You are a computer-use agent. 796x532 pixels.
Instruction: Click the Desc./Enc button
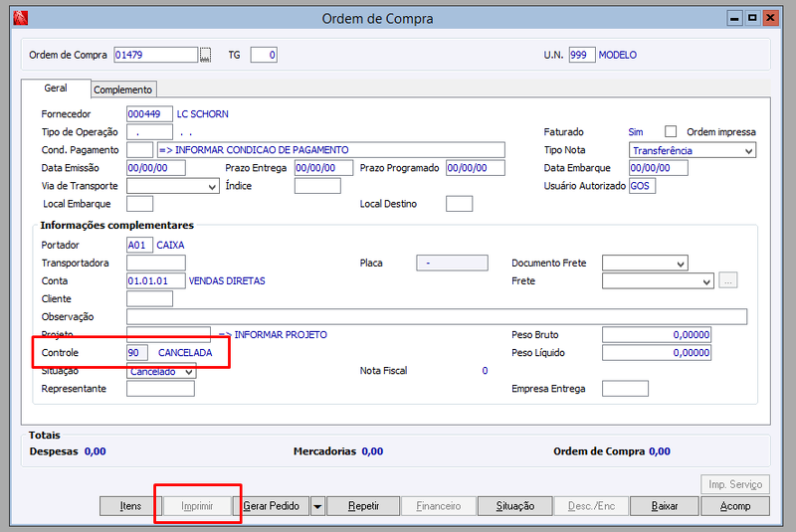tap(591, 506)
